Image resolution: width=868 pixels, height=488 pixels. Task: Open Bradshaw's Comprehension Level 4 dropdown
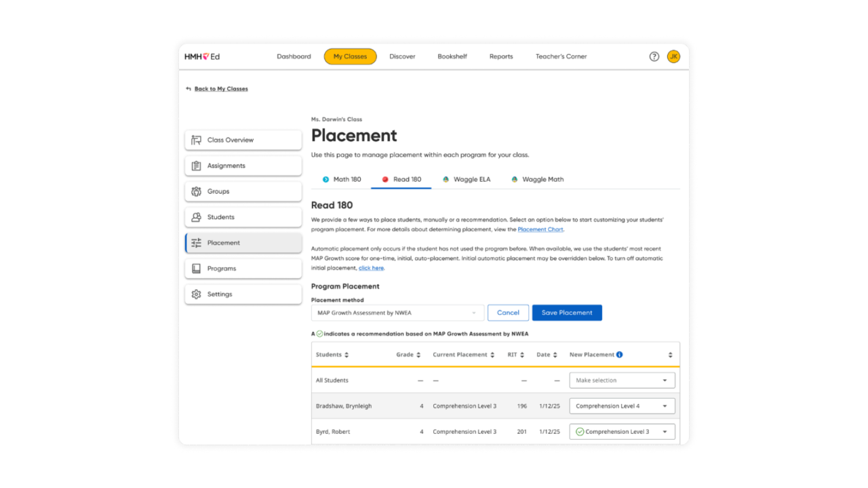tap(622, 407)
